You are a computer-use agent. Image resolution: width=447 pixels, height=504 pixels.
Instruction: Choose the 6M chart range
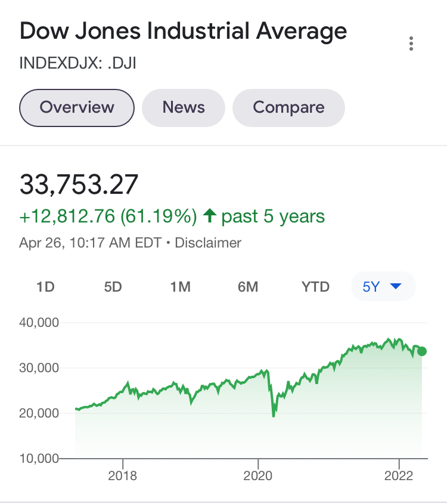pos(248,287)
